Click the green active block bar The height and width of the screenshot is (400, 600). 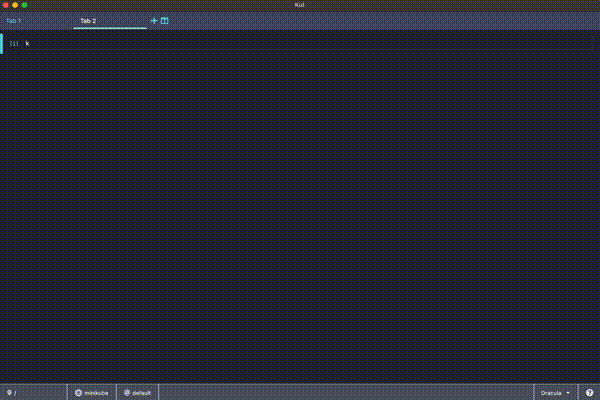click(x=2, y=43)
